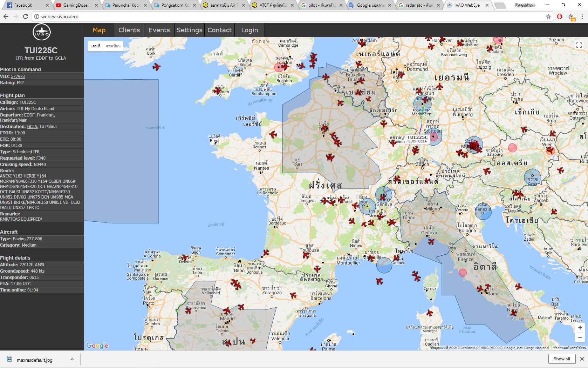
Task: Toggle fullscreen map view icon
Action: pyautogui.click(x=579, y=45)
